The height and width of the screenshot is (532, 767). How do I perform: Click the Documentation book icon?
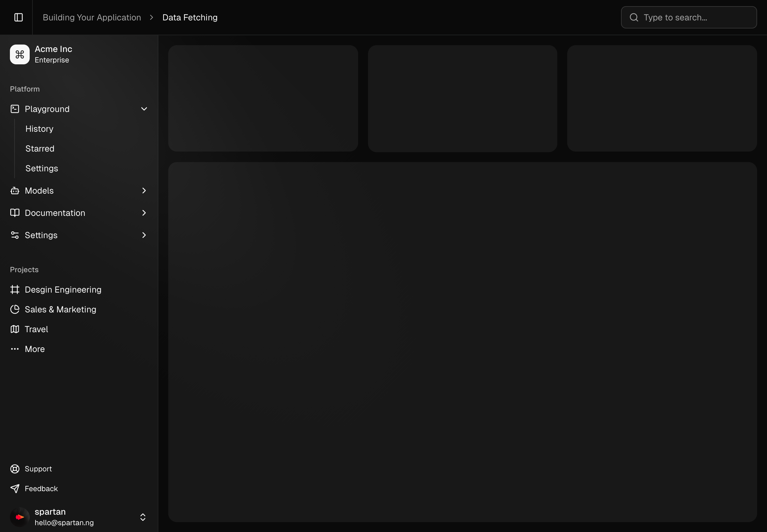click(15, 213)
